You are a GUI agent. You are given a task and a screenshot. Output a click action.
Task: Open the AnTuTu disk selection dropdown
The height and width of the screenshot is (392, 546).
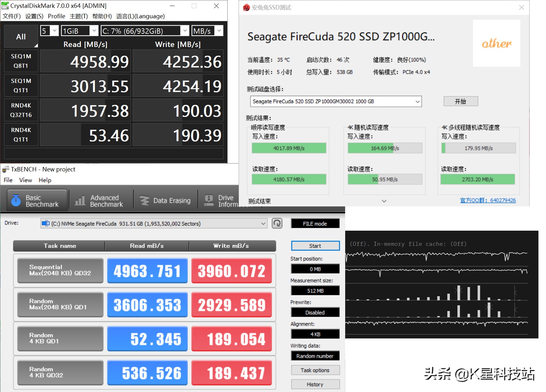[417, 101]
